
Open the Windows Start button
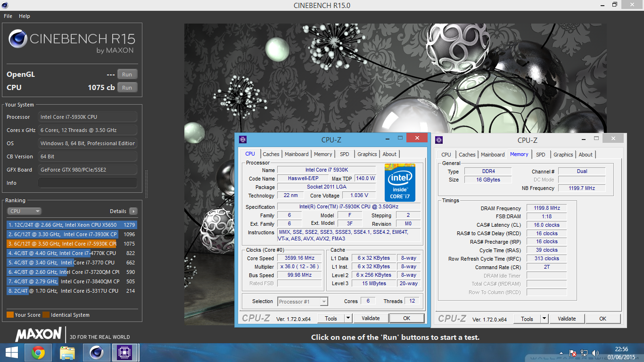click(12, 352)
